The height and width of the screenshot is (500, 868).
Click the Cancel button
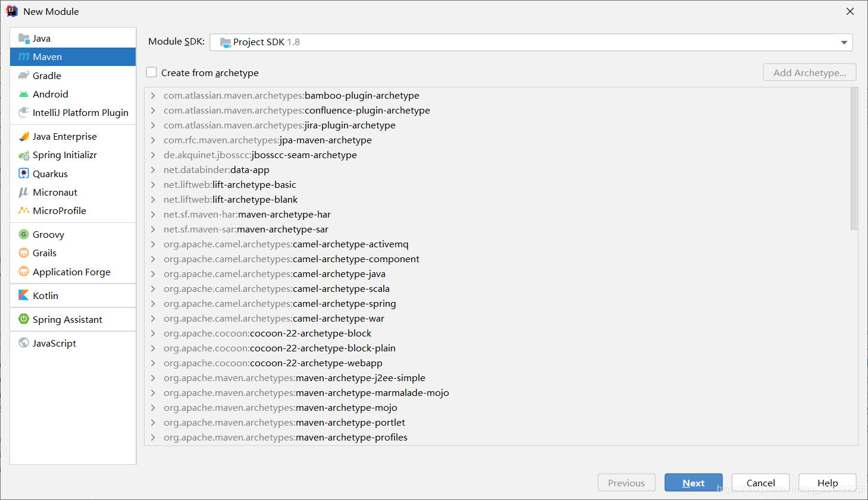760,483
